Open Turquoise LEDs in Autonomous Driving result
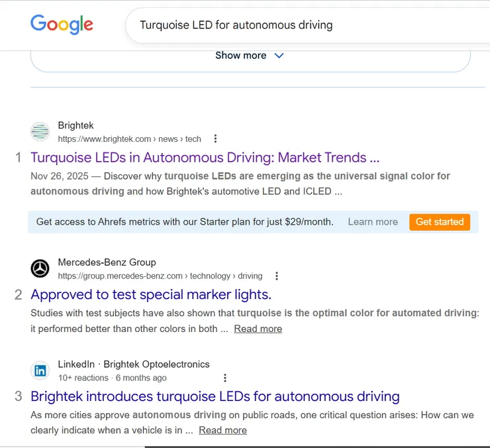This screenshot has width=490, height=448. click(205, 158)
